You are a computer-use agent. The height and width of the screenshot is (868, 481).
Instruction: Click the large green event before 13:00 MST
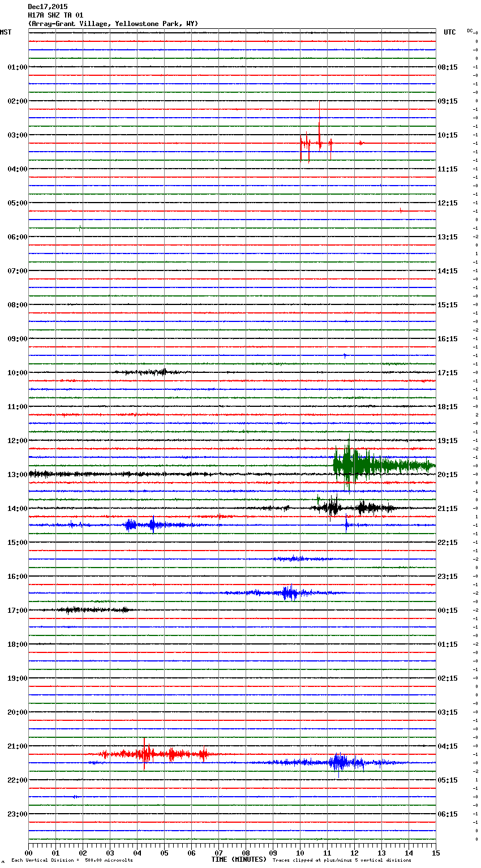[x=384, y=465]
